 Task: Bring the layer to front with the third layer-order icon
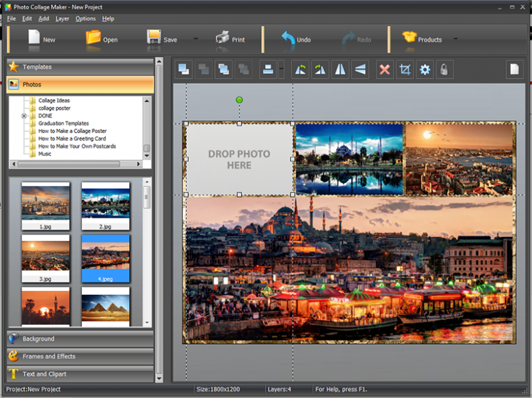224,70
